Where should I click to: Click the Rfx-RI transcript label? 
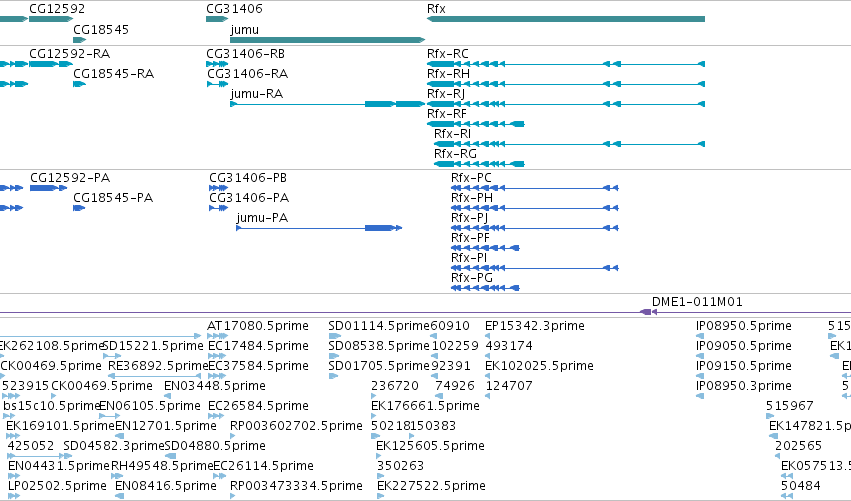pyautogui.click(x=452, y=134)
